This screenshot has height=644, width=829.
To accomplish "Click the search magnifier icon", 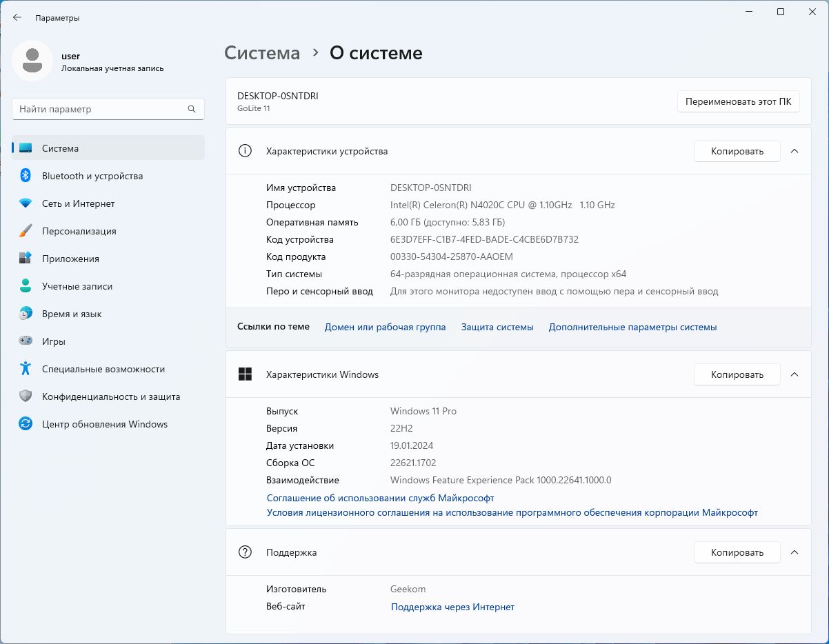I will click(x=192, y=109).
